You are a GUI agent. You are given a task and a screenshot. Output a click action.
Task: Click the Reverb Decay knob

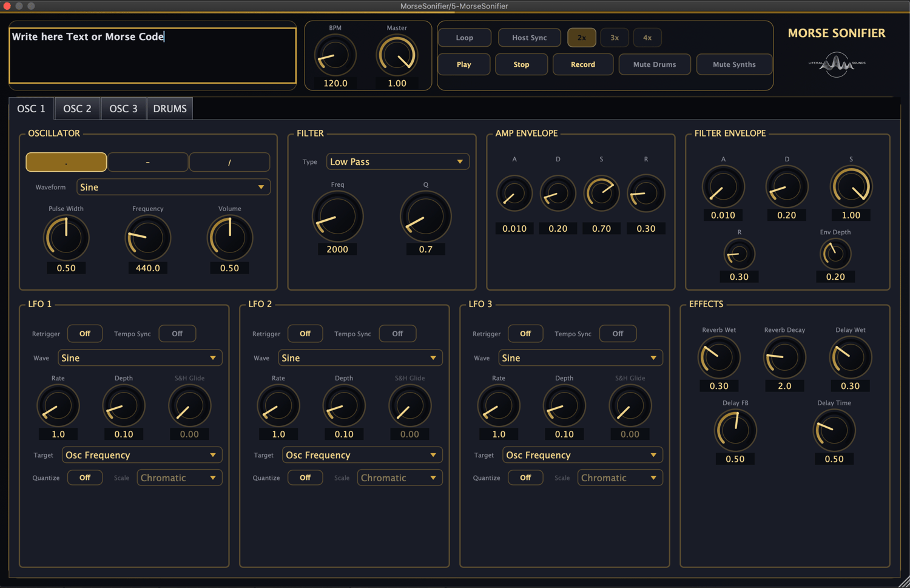784,358
